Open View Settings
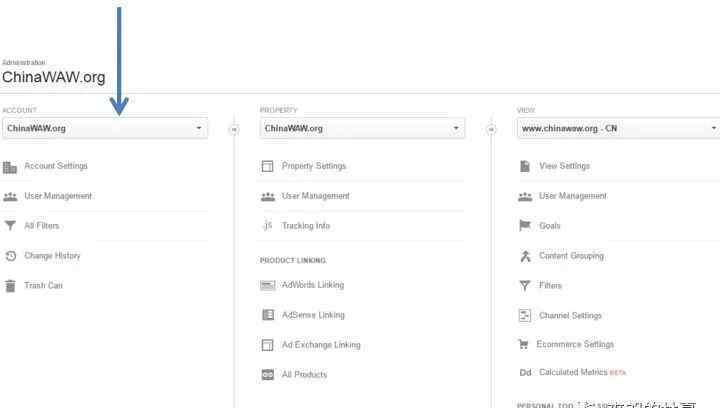 (564, 166)
